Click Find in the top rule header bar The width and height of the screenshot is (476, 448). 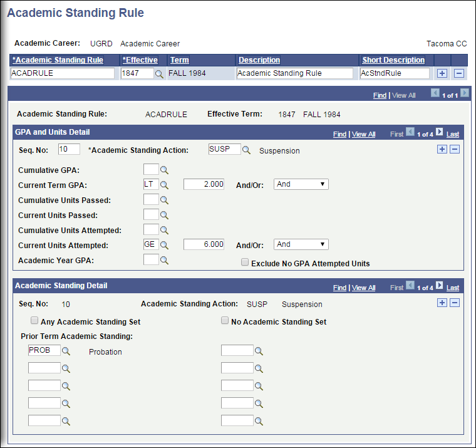tap(380, 95)
